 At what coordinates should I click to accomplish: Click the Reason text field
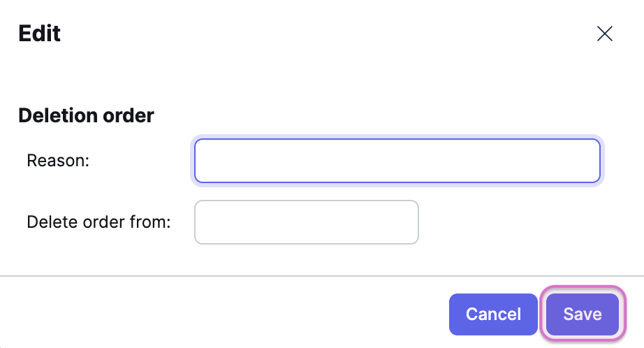tap(397, 161)
